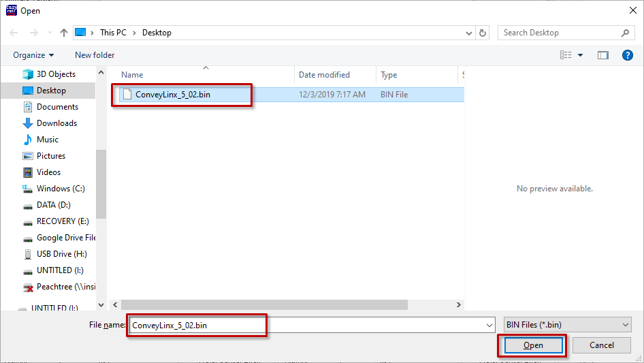Screen dimensions: 644x363
Task: Go forward using the forward arrow
Action: coord(33,33)
